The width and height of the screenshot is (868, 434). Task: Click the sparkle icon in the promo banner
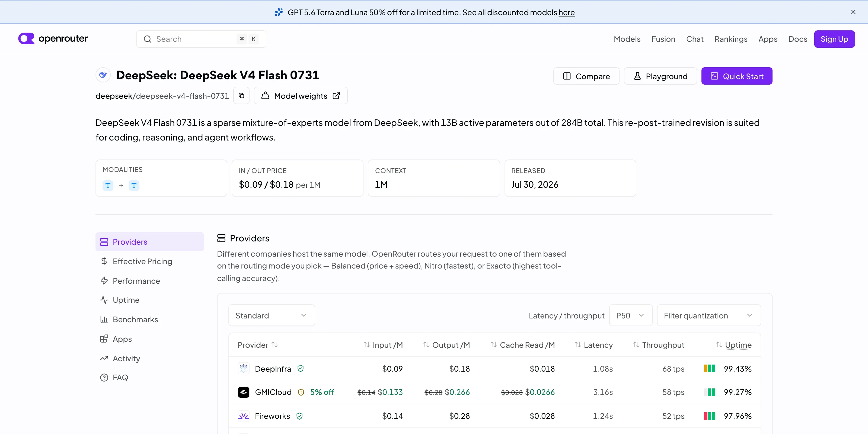click(x=279, y=12)
